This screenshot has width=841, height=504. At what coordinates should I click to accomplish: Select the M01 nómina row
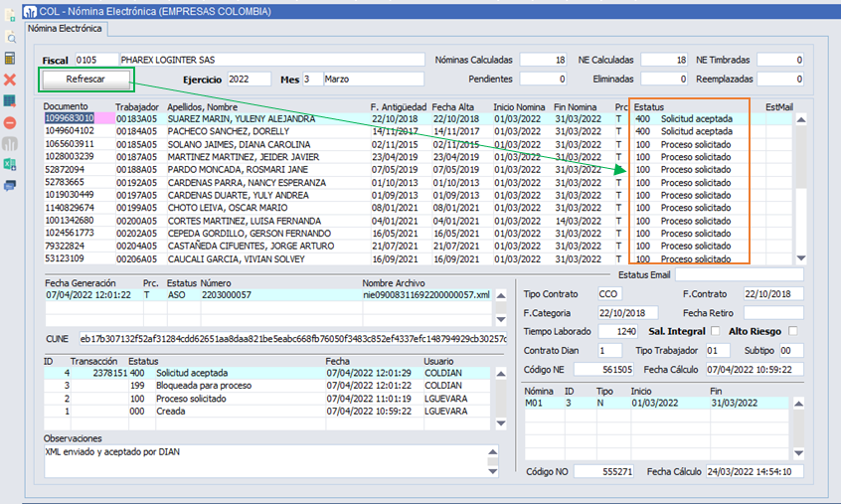(656, 403)
